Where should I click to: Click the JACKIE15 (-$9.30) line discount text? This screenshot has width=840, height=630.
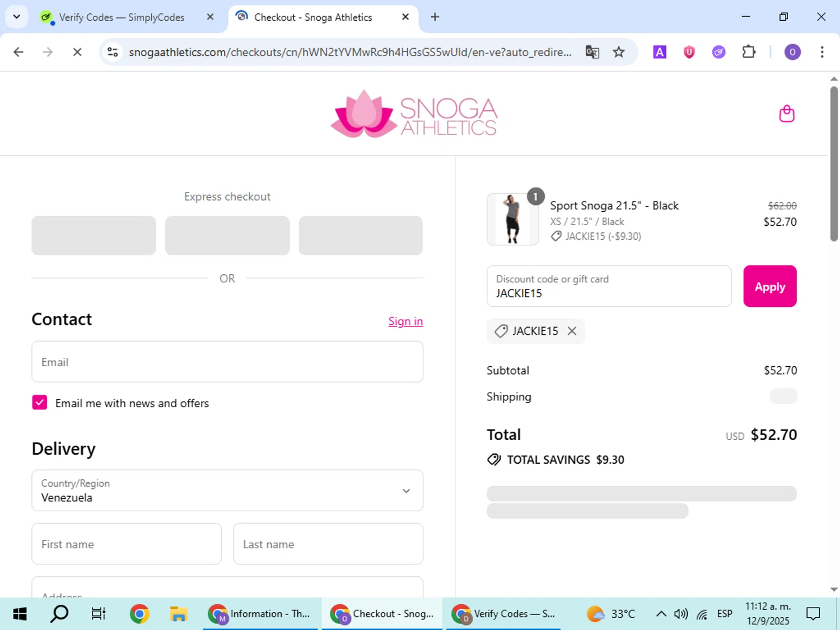(603, 236)
